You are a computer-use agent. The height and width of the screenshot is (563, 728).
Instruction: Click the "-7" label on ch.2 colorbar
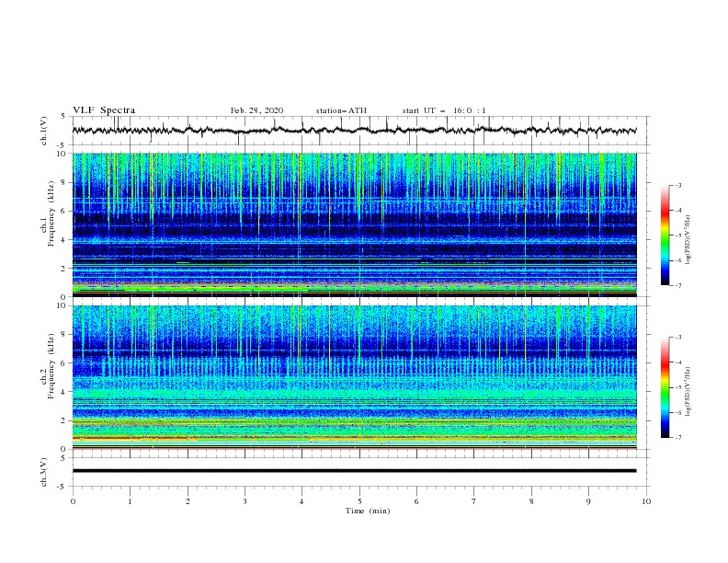[x=677, y=437]
